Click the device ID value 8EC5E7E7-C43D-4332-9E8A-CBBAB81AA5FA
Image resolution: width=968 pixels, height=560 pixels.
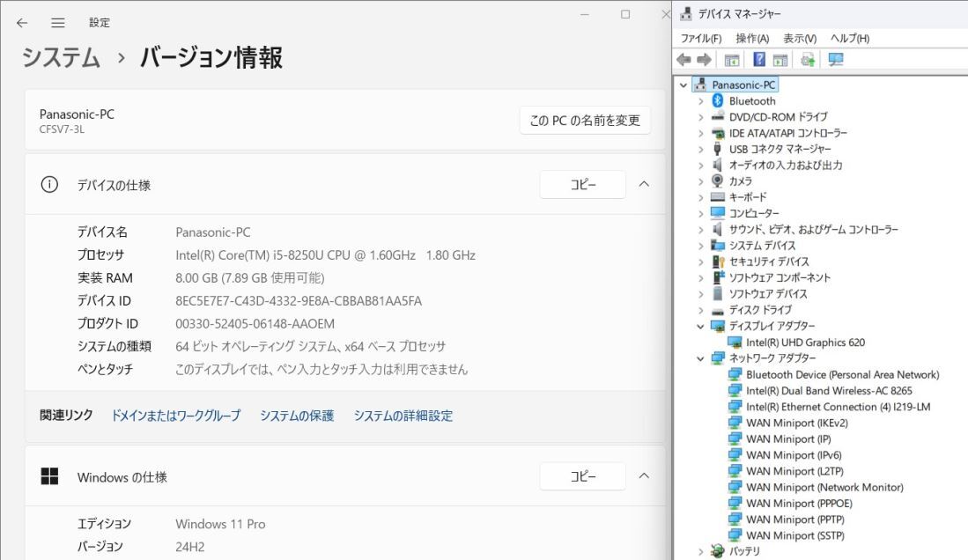pyautogui.click(x=299, y=300)
